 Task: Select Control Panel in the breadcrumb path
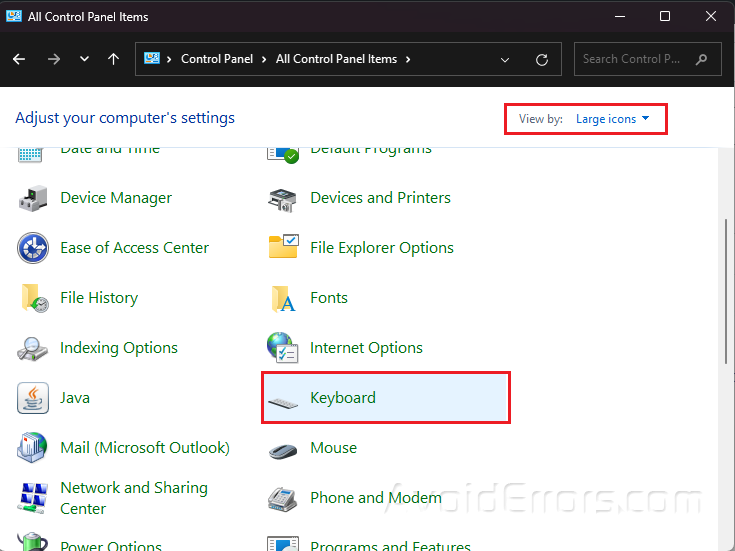(x=216, y=59)
